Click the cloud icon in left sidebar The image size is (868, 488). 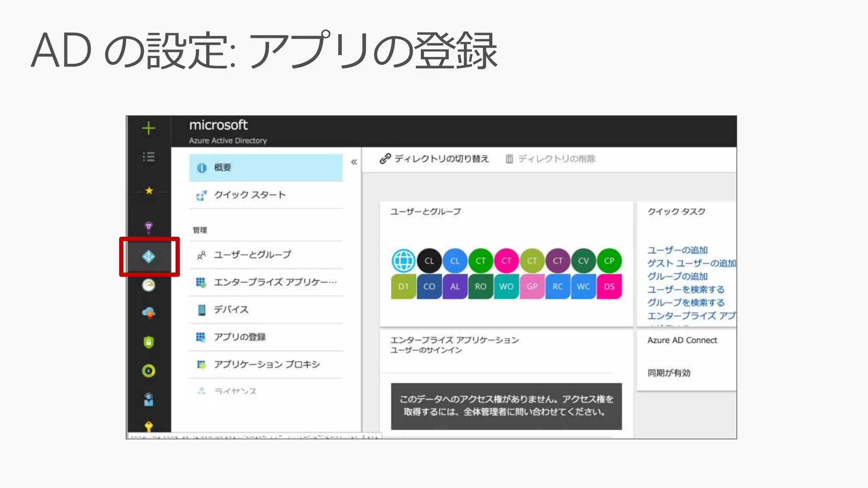coord(148,313)
